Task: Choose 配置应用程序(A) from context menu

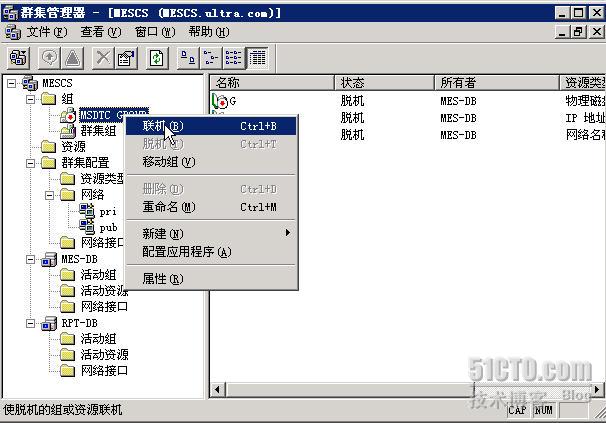Action: pyautogui.click(x=211, y=252)
